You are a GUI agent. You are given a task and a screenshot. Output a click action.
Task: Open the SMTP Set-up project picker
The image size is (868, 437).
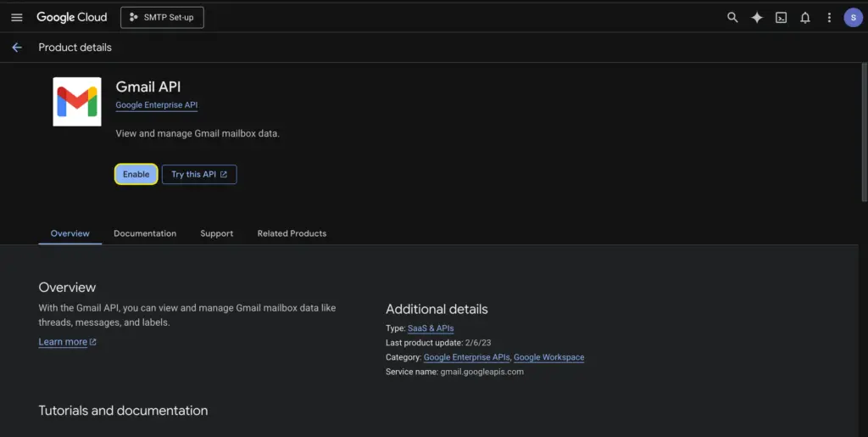(x=162, y=17)
